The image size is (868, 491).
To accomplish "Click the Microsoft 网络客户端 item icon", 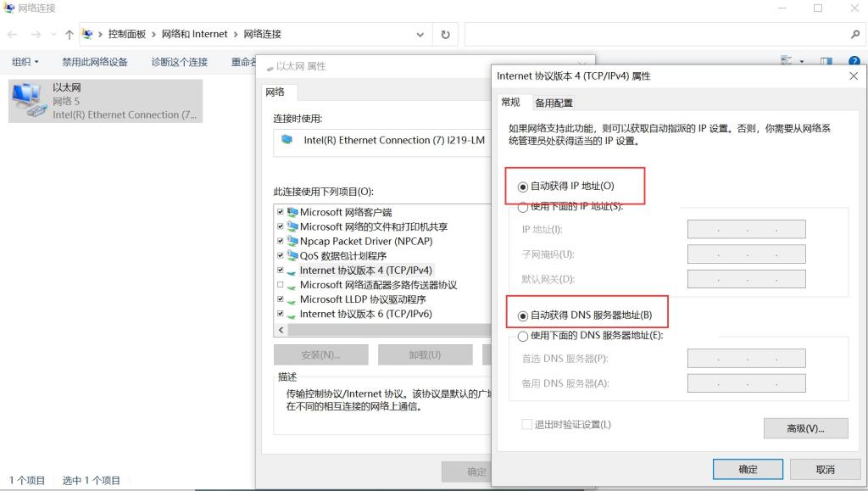I will [x=292, y=213].
